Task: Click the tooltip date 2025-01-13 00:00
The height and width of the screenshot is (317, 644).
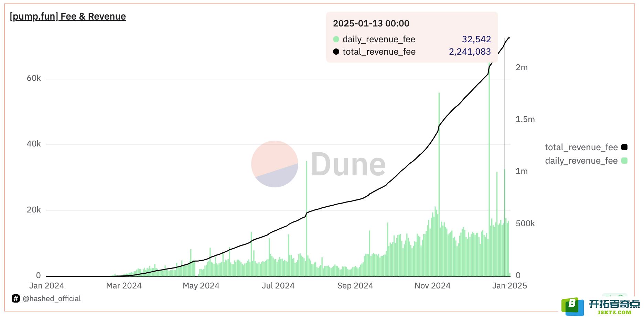Action: point(371,23)
